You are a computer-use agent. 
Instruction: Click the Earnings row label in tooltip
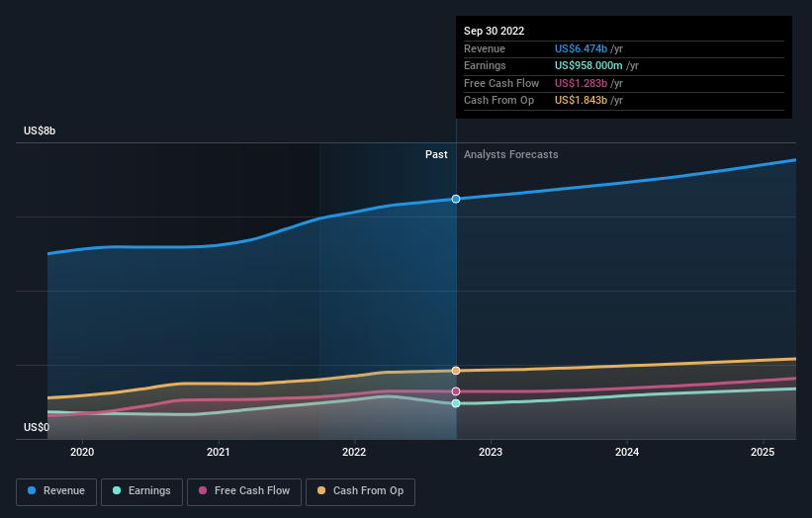click(485, 65)
